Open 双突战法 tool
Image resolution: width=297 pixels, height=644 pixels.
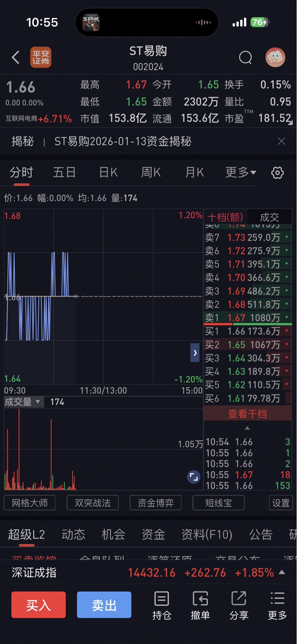coord(93,503)
